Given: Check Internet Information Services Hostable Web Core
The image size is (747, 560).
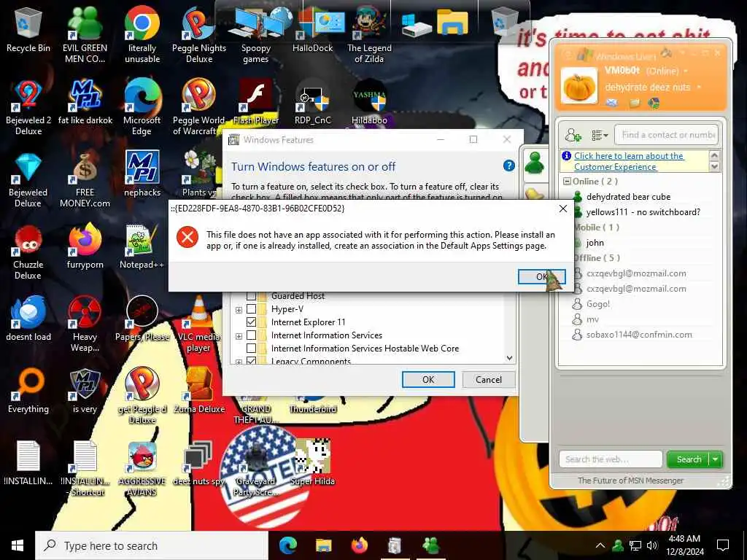Looking at the screenshot, I should (x=251, y=349).
